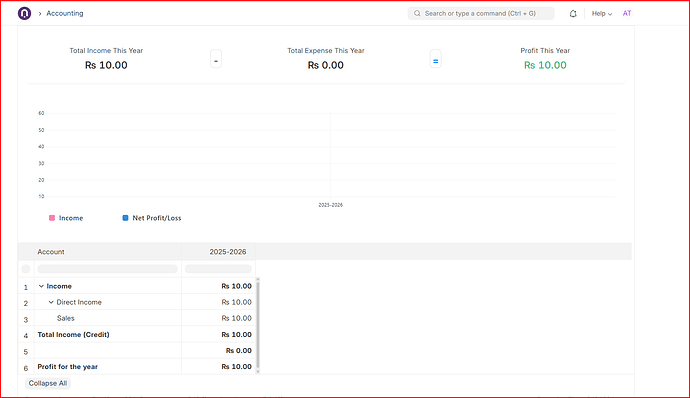This screenshot has height=398, width=690.
Task: Click the Account column filter field
Action: coord(107,269)
